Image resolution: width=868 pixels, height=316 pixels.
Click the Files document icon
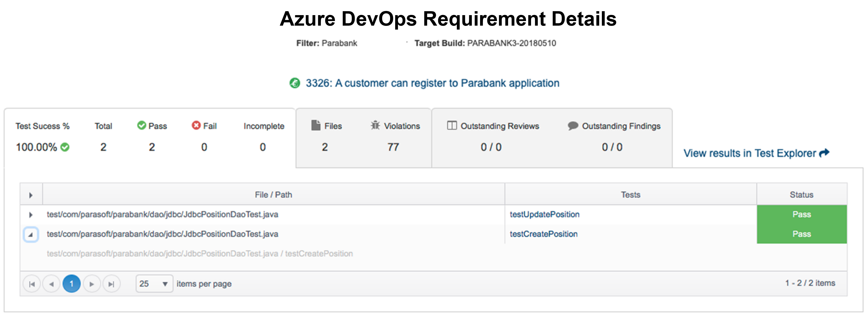pos(316,125)
